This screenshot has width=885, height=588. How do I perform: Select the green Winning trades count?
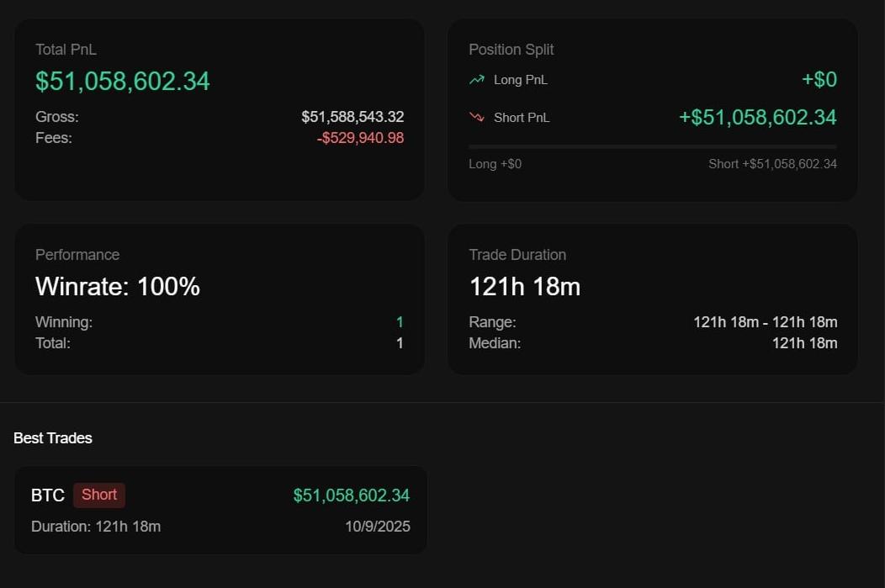[x=400, y=322]
